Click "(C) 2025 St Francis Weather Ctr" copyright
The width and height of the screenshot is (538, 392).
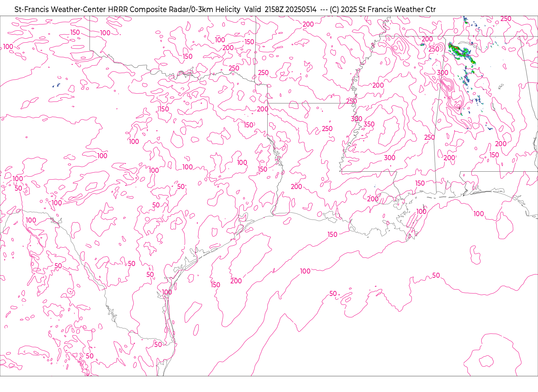383,10
